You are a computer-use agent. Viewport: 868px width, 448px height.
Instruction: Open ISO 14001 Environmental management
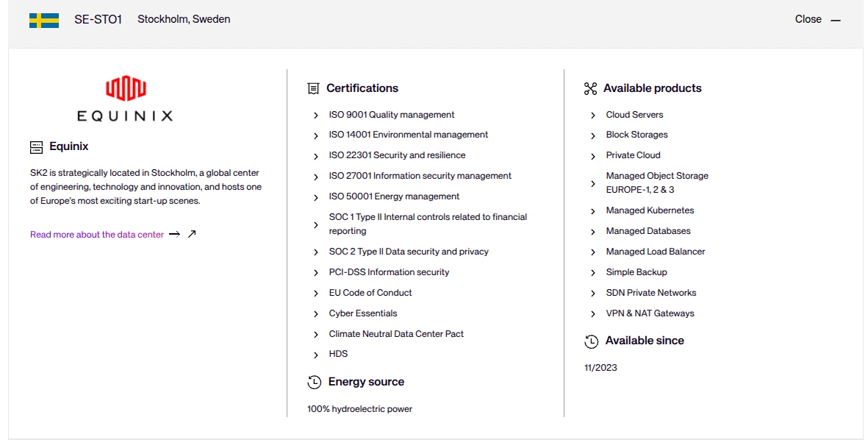tap(409, 135)
